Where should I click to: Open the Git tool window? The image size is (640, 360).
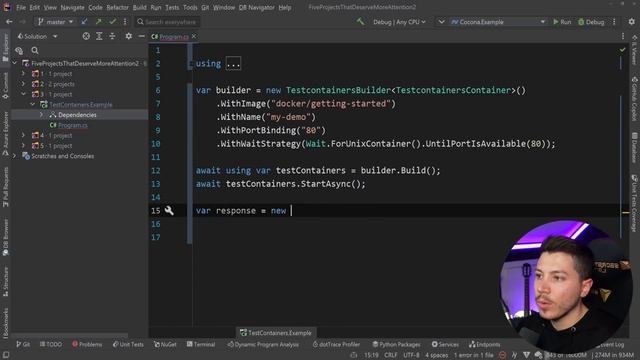pyautogui.click(x=23, y=344)
